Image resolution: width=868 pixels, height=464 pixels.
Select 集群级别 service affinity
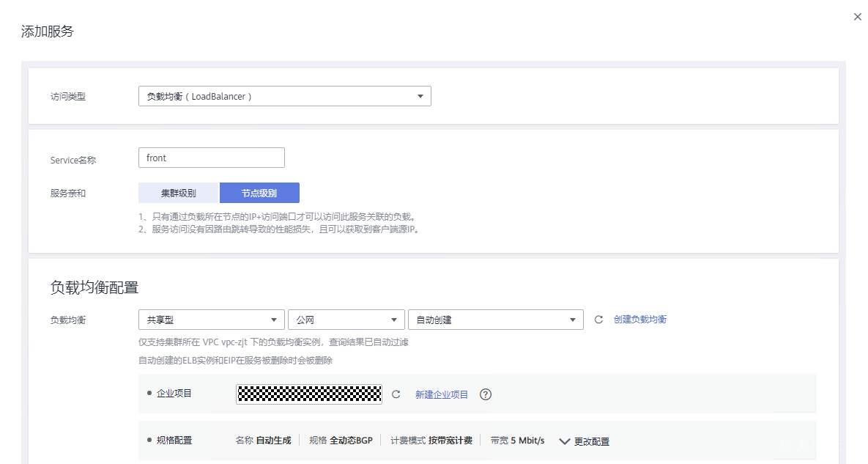179,193
